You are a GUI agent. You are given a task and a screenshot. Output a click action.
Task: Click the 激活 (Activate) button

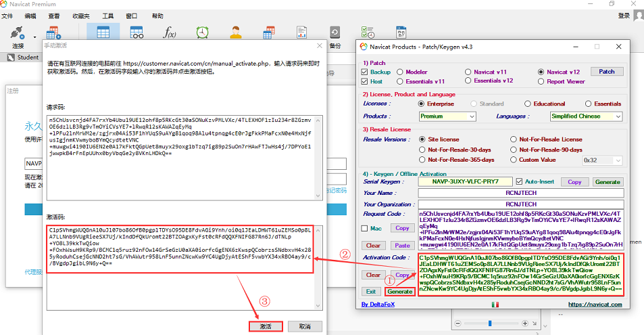(x=266, y=326)
